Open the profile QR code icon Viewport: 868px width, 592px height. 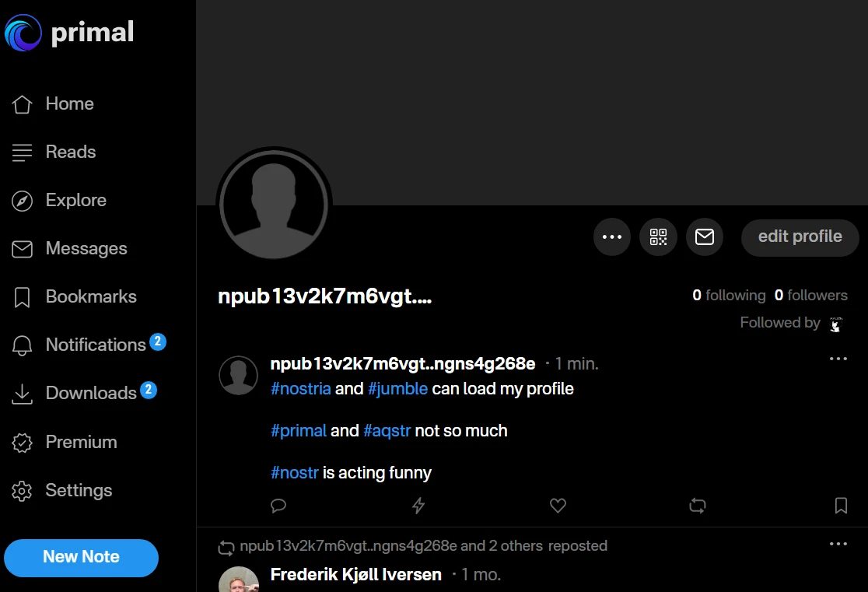[x=658, y=236]
